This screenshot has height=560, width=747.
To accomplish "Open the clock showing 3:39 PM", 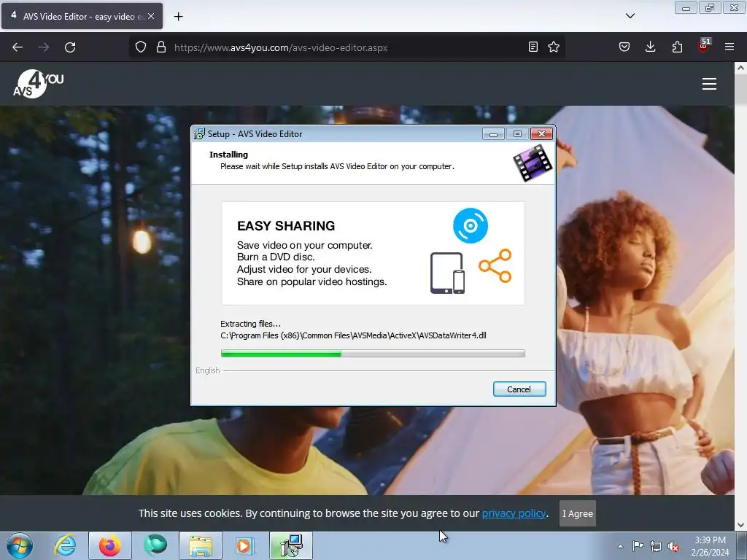I will 710,545.
